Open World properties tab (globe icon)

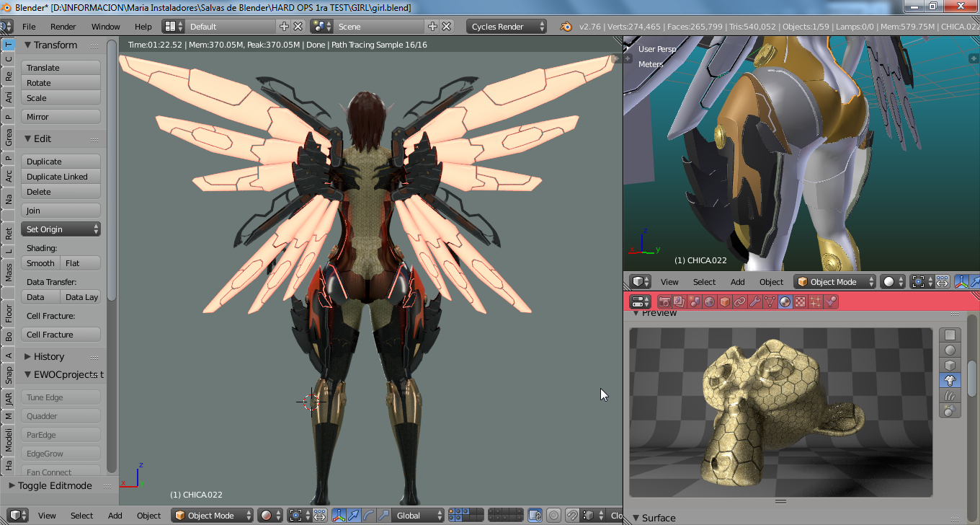[x=710, y=302]
